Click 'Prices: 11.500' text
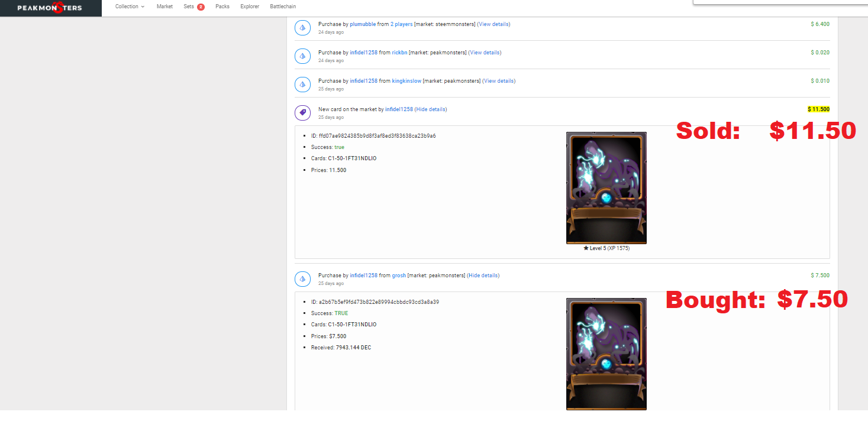 pyautogui.click(x=329, y=170)
